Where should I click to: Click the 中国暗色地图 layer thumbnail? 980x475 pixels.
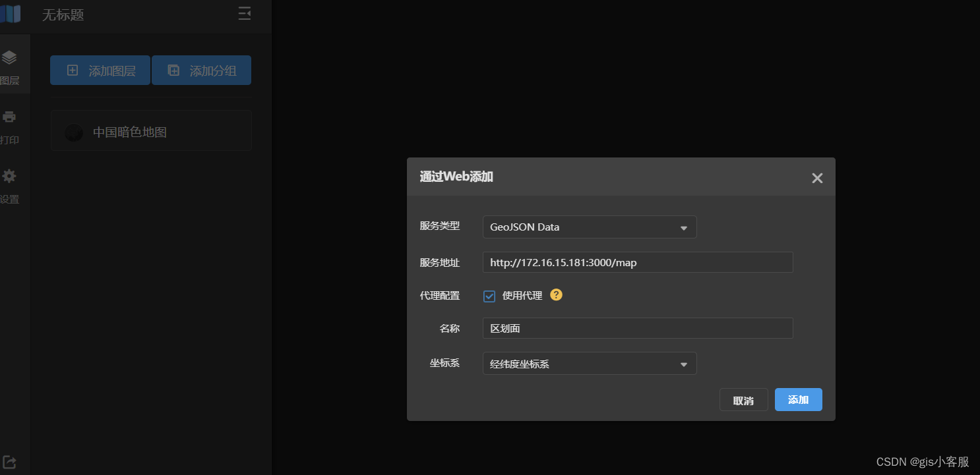[74, 132]
